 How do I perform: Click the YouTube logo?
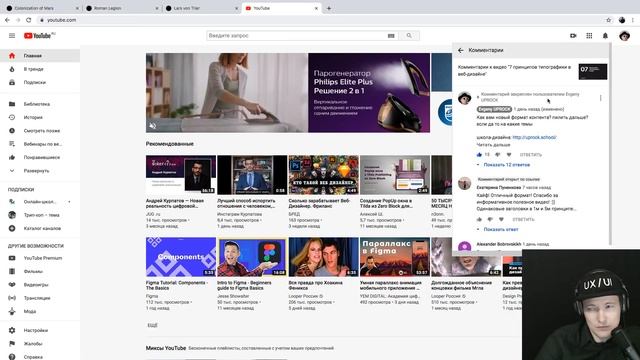39,36
